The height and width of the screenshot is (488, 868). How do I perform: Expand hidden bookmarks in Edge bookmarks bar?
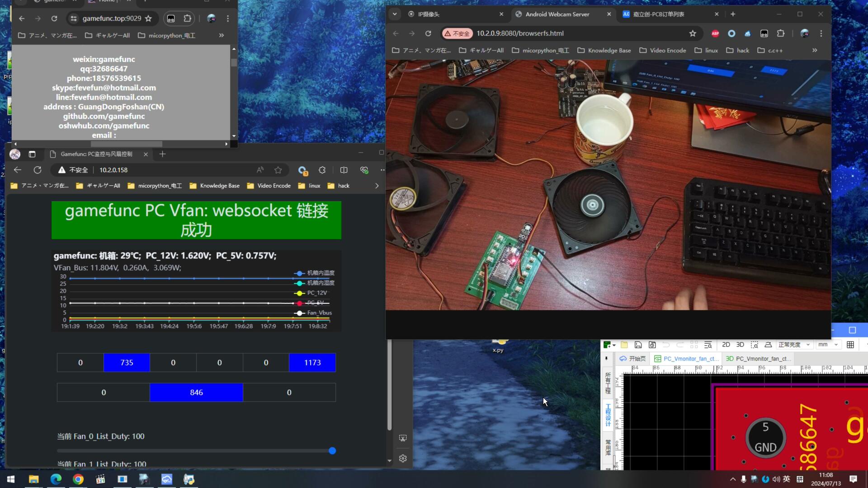[x=377, y=186]
